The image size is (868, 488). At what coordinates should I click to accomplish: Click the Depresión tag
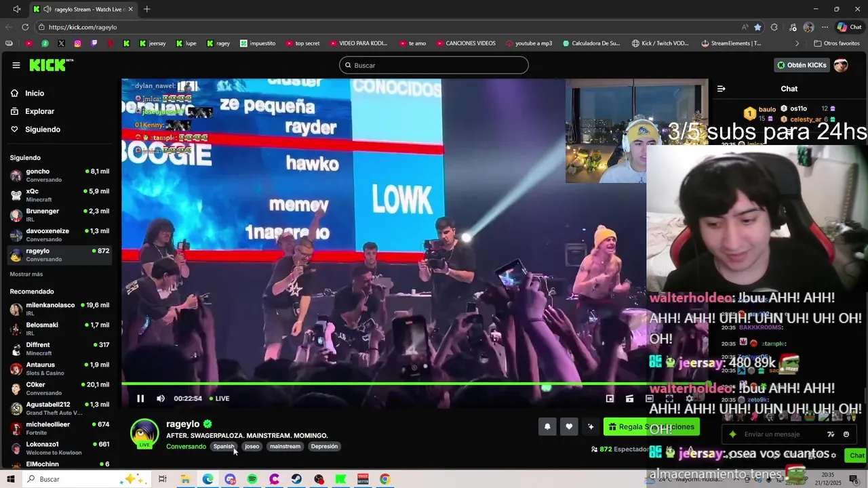pos(324,447)
